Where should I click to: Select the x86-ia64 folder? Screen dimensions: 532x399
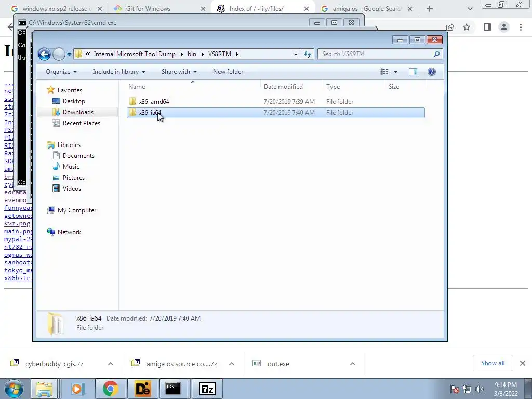click(275, 113)
